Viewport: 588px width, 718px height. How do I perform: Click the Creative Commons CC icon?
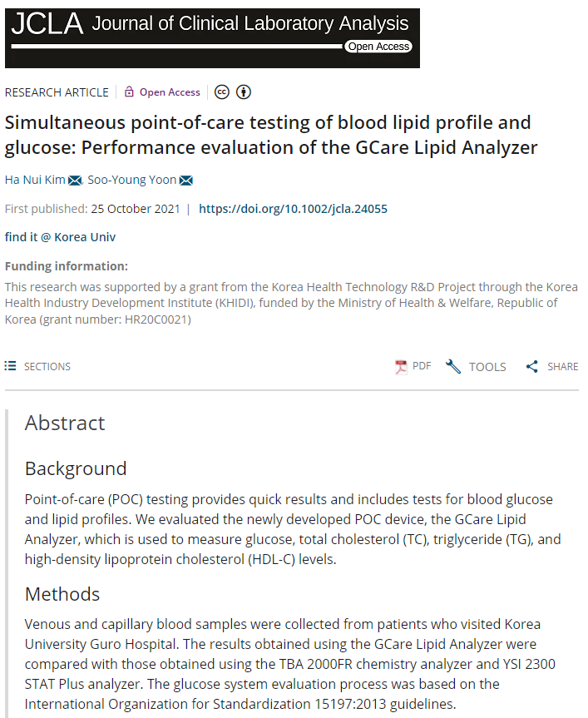coord(222,92)
